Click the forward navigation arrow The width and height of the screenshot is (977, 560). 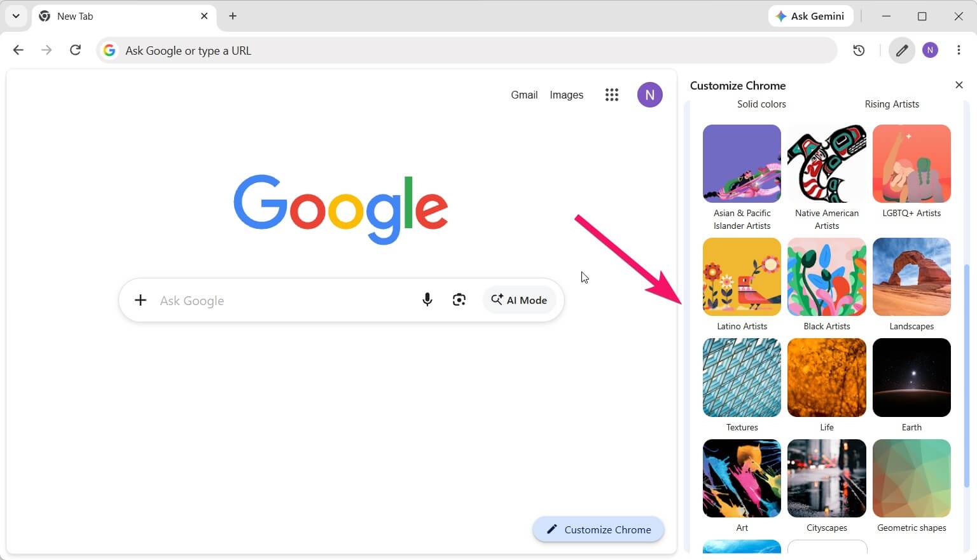pyautogui.click(x=46, y=50)
